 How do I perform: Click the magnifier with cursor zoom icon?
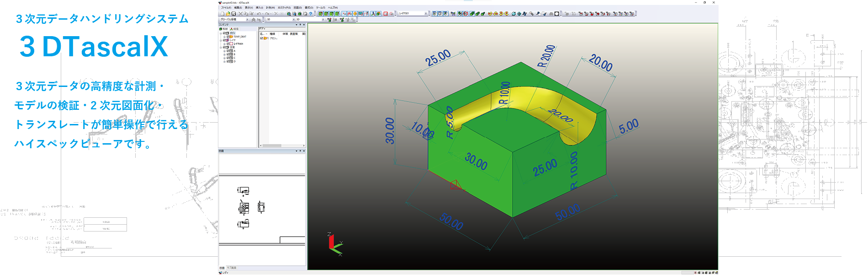[531, 14]
